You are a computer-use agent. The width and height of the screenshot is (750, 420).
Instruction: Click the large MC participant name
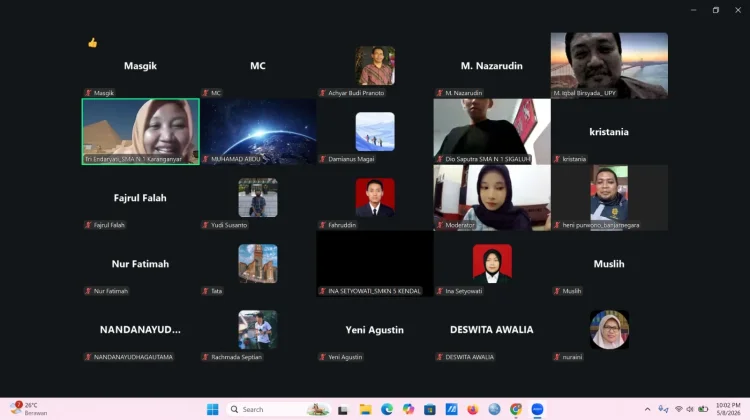click(258, 66)
